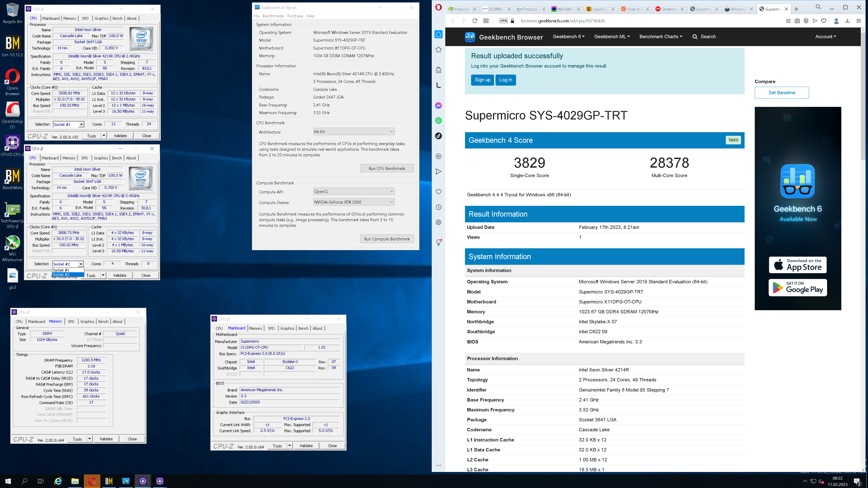Select the MSI Afterburner desktop icon

[12, 249]
